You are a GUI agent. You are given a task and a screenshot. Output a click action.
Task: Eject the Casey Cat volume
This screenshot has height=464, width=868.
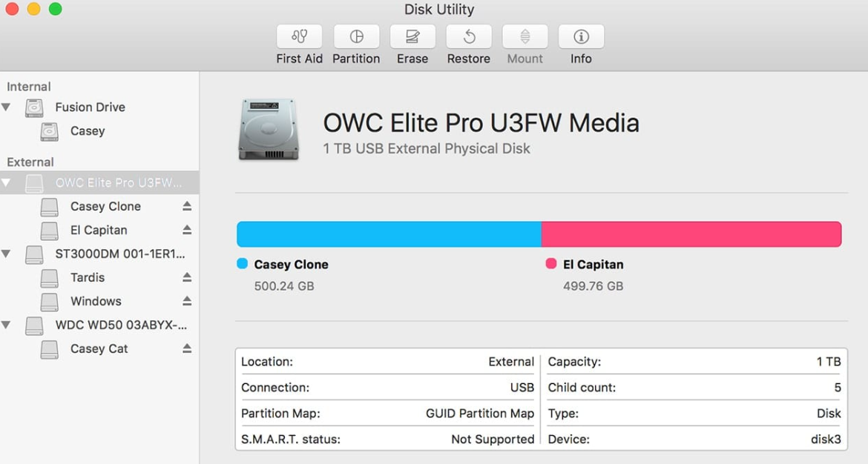(x=187, y=348)
